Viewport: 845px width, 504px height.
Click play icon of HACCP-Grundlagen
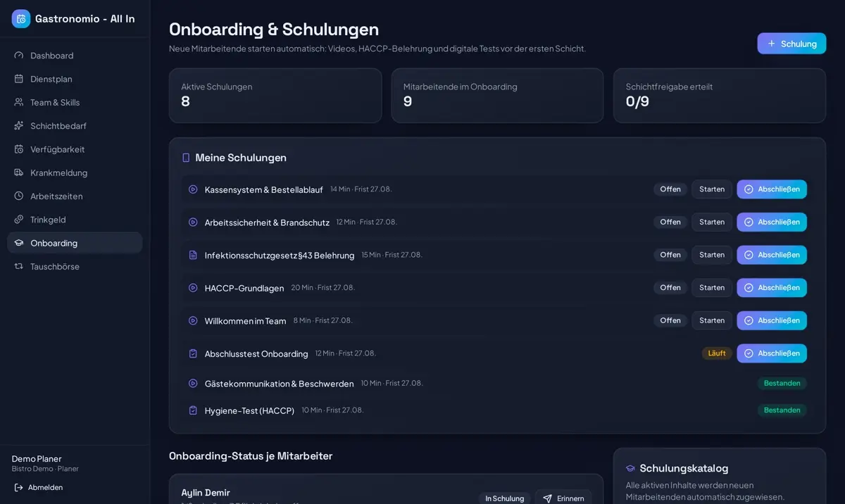click(193, 288)
